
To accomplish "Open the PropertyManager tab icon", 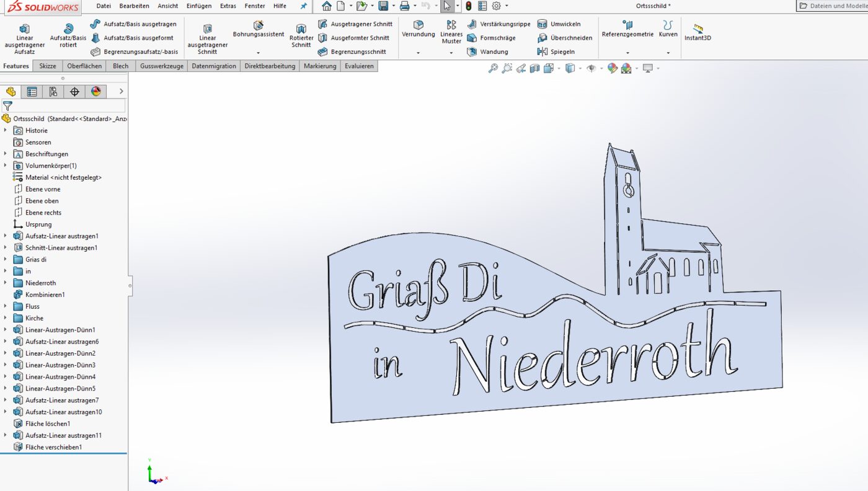I will click(x=32, y=92).
